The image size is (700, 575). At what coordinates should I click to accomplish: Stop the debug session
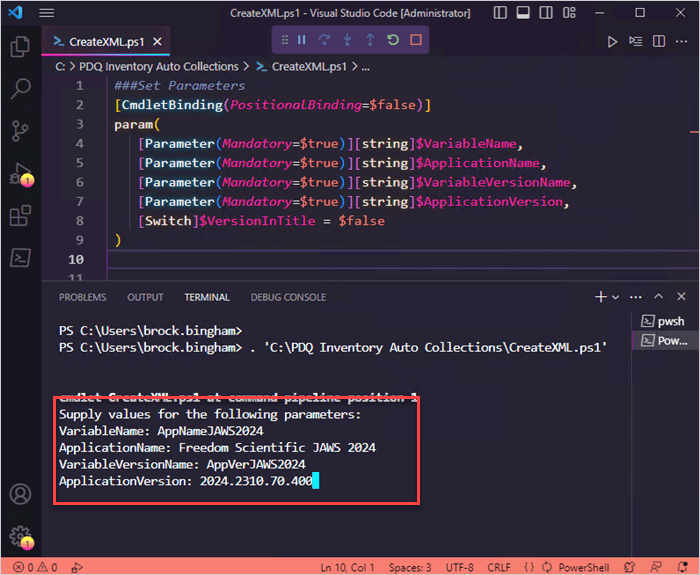[x=416, y=40]
